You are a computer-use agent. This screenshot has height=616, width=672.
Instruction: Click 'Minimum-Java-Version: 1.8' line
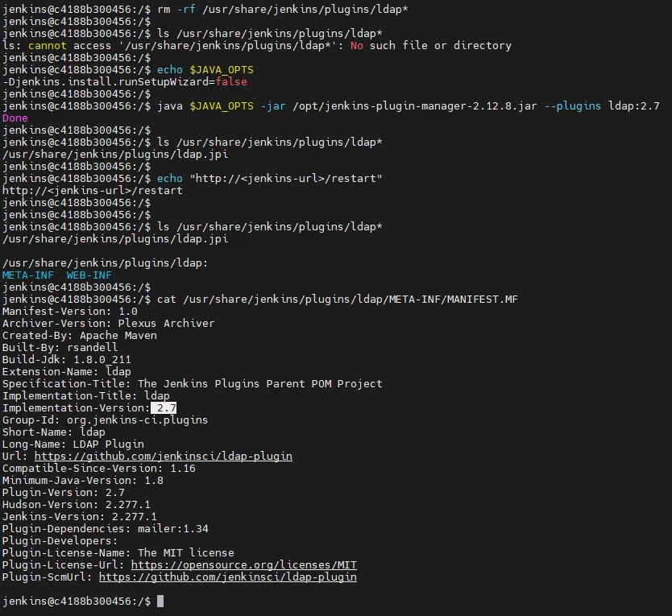click(x=83, y=480)
